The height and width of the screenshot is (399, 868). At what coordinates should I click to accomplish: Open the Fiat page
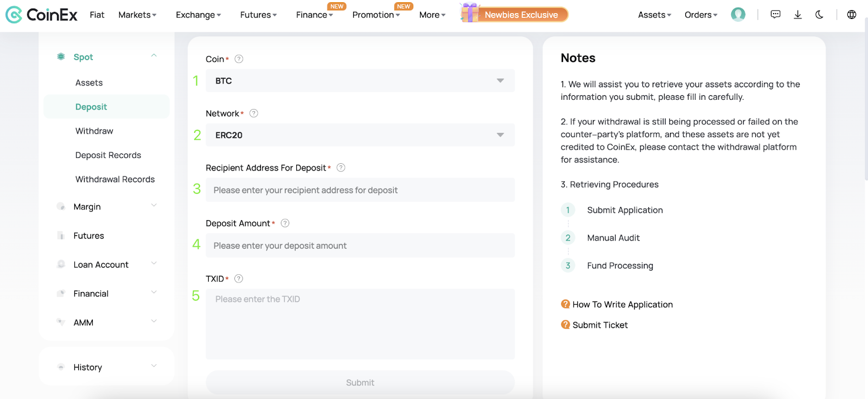97,15
